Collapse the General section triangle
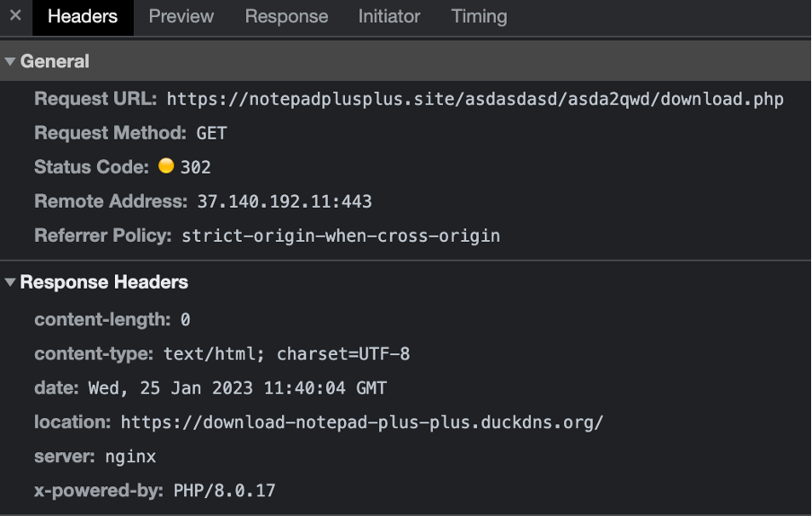This screenshot has width=812, height=516. pyautogui.click(x=10, y=61)
